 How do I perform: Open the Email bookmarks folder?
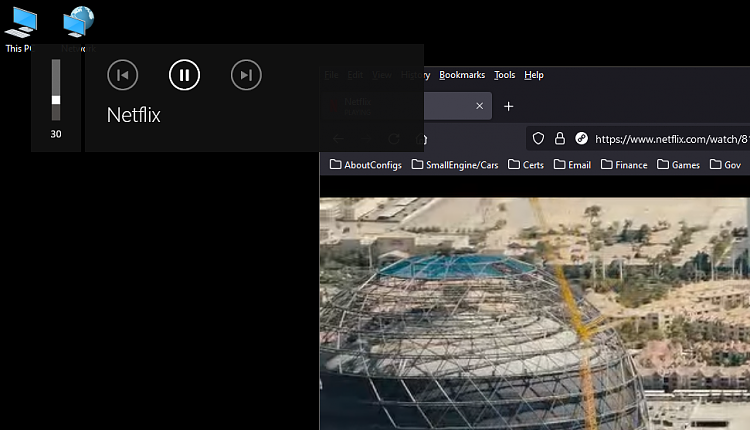tap(572, 165)
